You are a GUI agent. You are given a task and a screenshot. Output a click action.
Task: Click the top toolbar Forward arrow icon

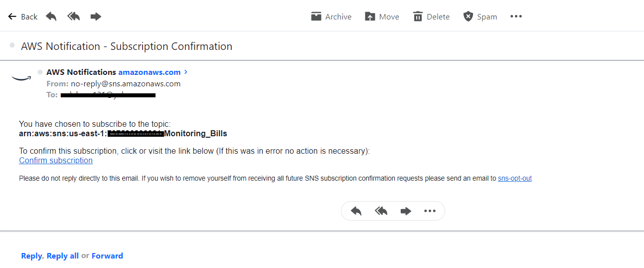tap(96, 16)
